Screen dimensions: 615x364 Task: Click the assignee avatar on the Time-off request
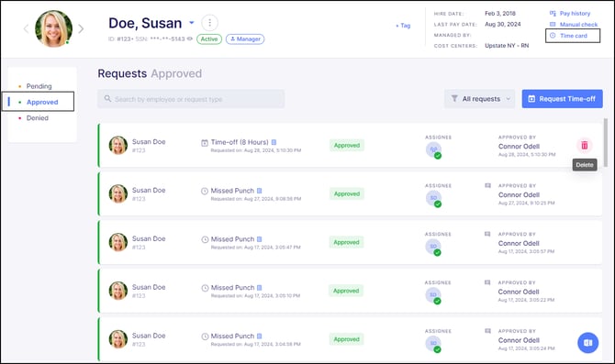point(434,149)
